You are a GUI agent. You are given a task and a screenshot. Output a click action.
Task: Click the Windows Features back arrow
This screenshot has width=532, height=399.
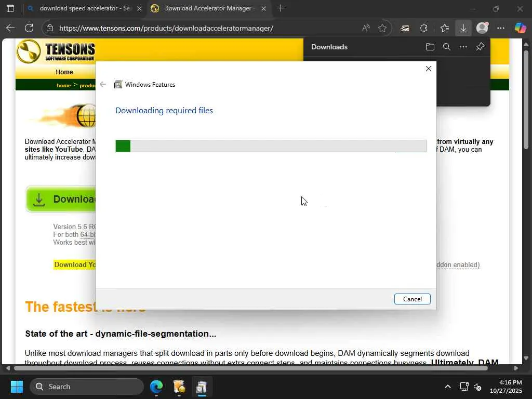click(x=103, y=85)
